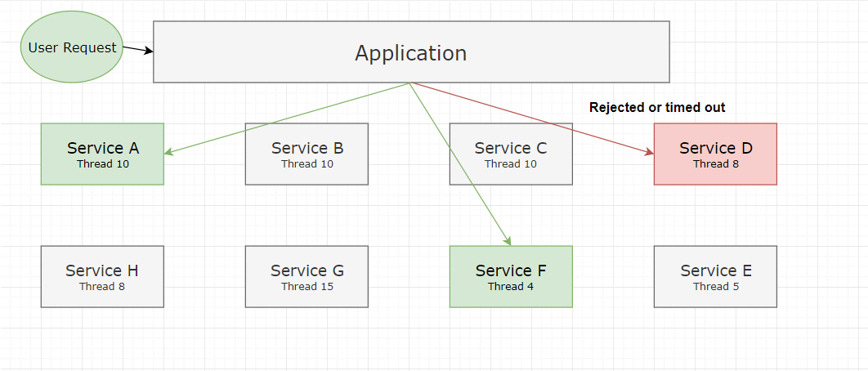Select the green Service F box
Image resolution: width=868 pixels, height=371 pixels.
[x=511, y=276]
